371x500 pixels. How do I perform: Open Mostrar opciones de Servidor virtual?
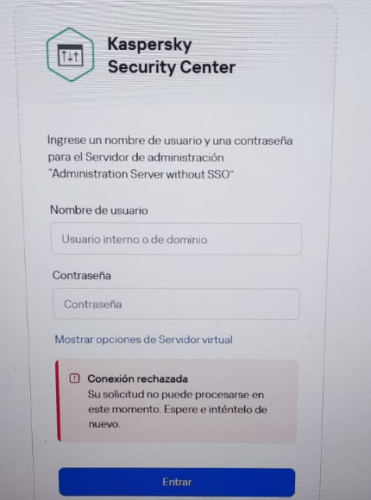[144, 340]
